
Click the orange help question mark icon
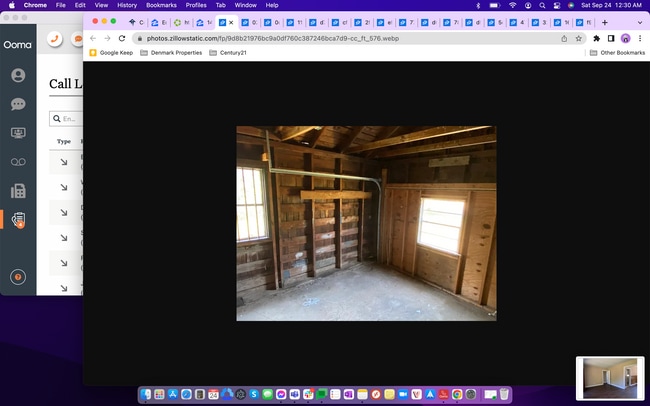point(18,277)
